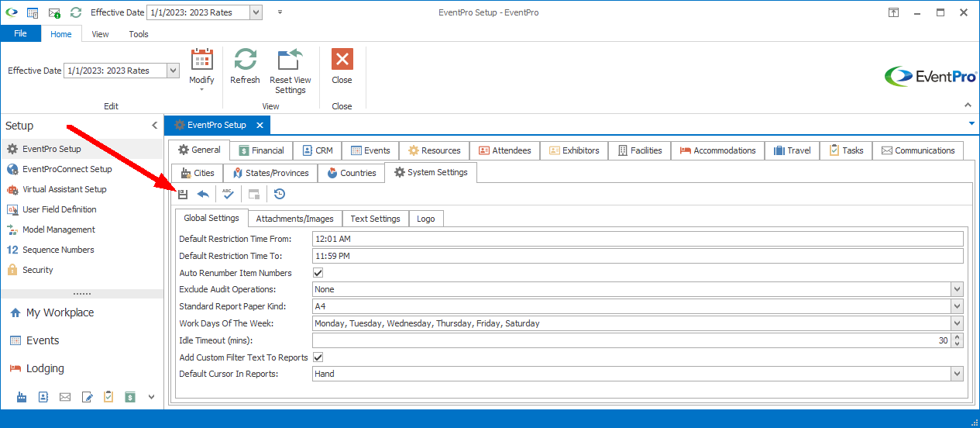Click the EventPro logo icon in title bar
This screenshot has height=428, width=980.
(12, 12)
